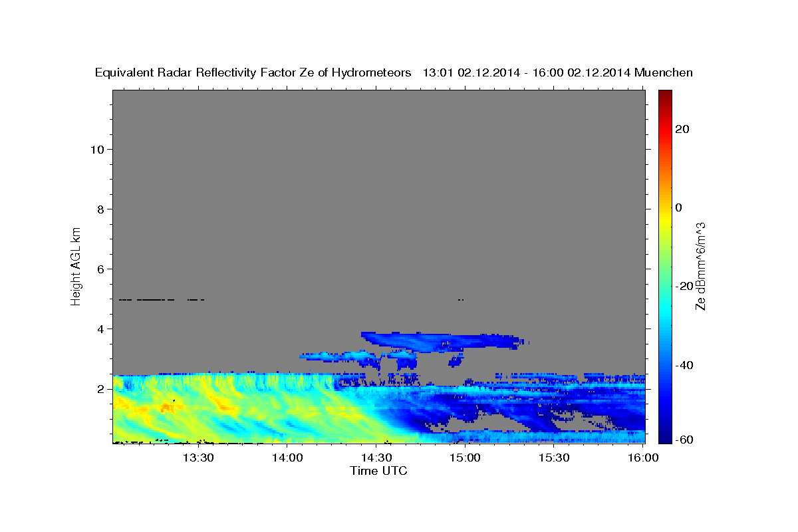Click the colorbar value '20'
Screen dimensions: 798x532
click(x=683, y=129)
